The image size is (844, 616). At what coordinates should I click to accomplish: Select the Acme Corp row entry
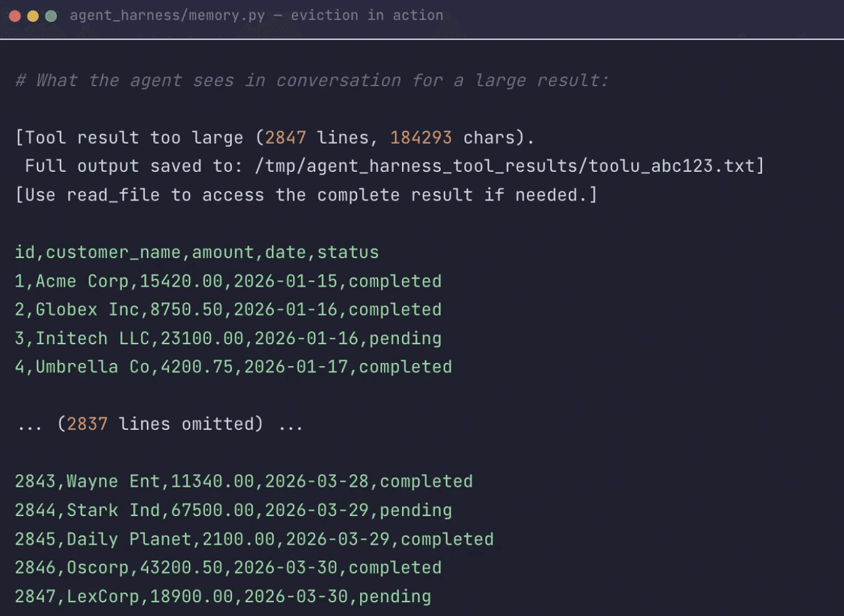coord(228,281)
